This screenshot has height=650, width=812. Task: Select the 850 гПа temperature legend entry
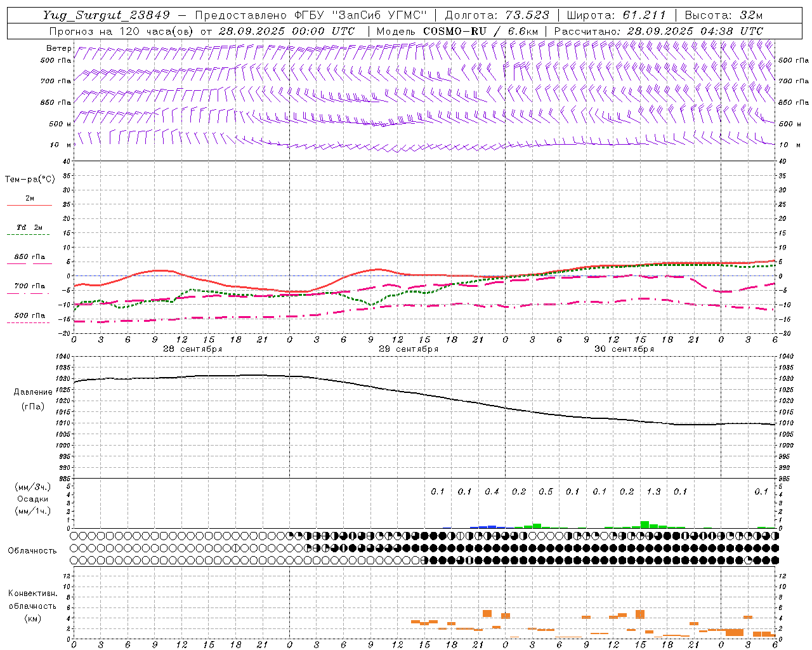tap(30, 257)
